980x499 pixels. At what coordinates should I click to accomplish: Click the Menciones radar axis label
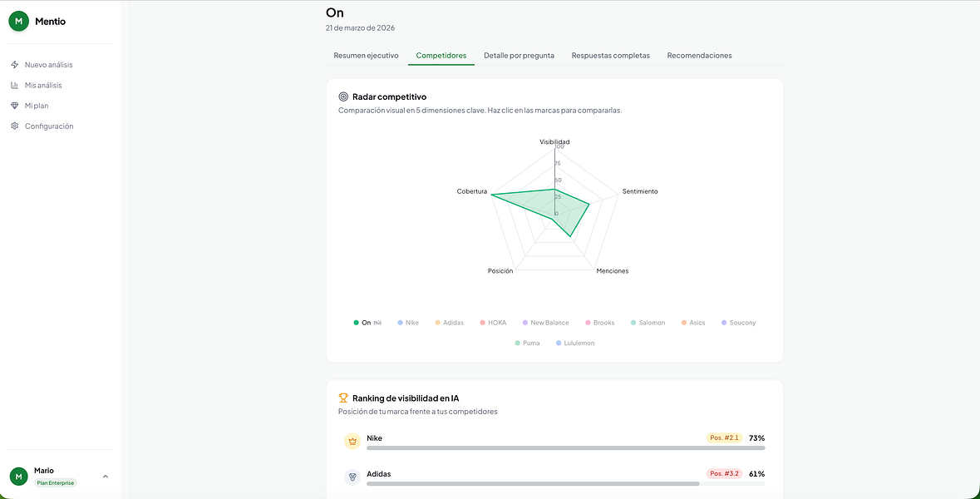point(613,271)
